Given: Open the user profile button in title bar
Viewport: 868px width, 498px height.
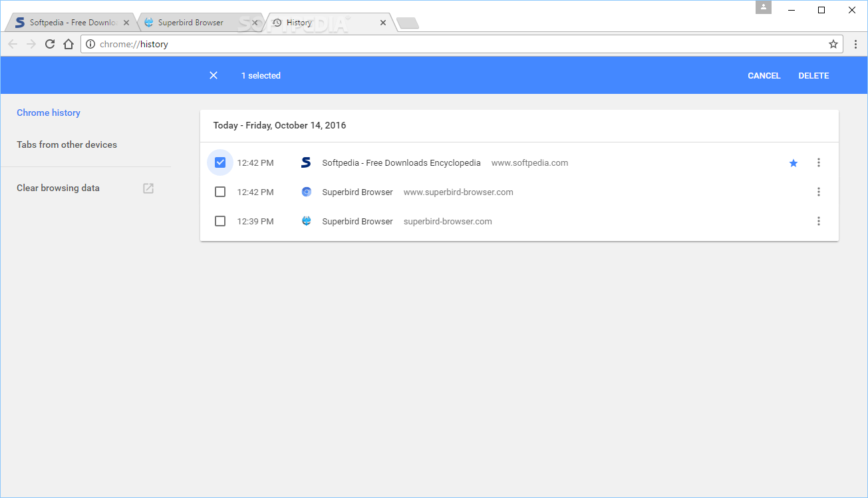Looking at the screenshot, I should (764, 7).
